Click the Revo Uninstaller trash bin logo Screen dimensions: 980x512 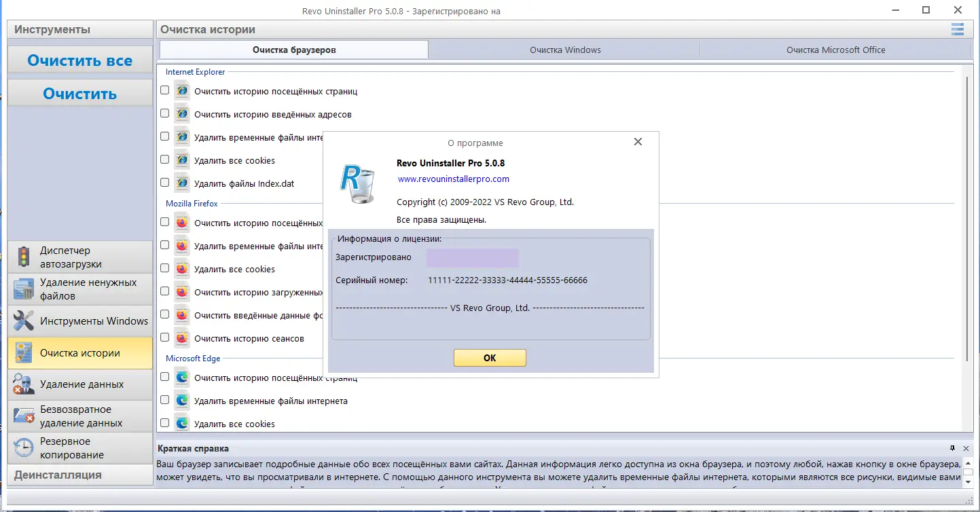(x=357, y=183)
